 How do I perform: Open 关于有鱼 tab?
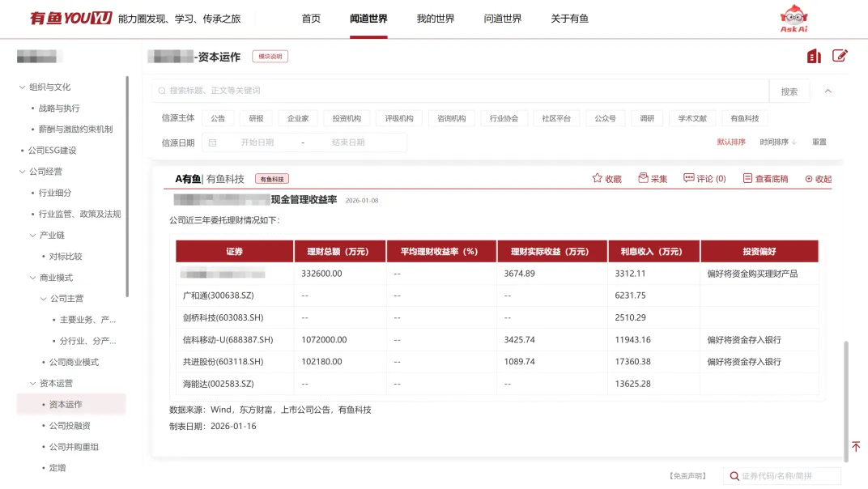[x=570, y=19]
